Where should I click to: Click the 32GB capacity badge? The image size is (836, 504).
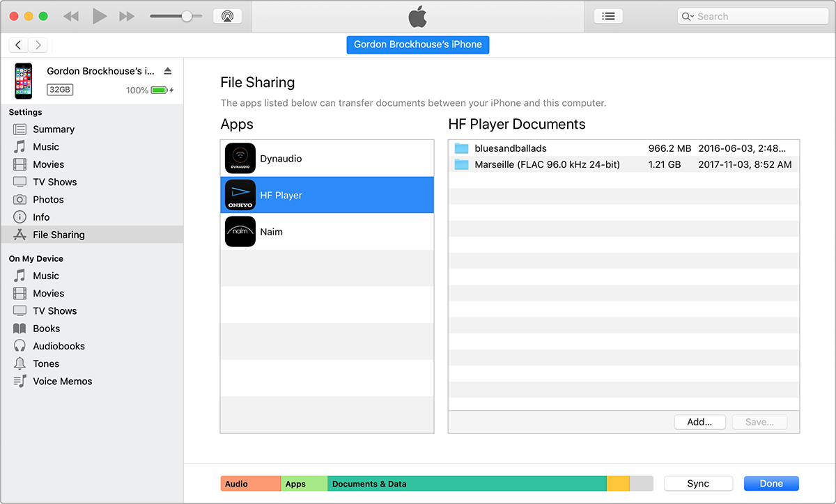60,90
